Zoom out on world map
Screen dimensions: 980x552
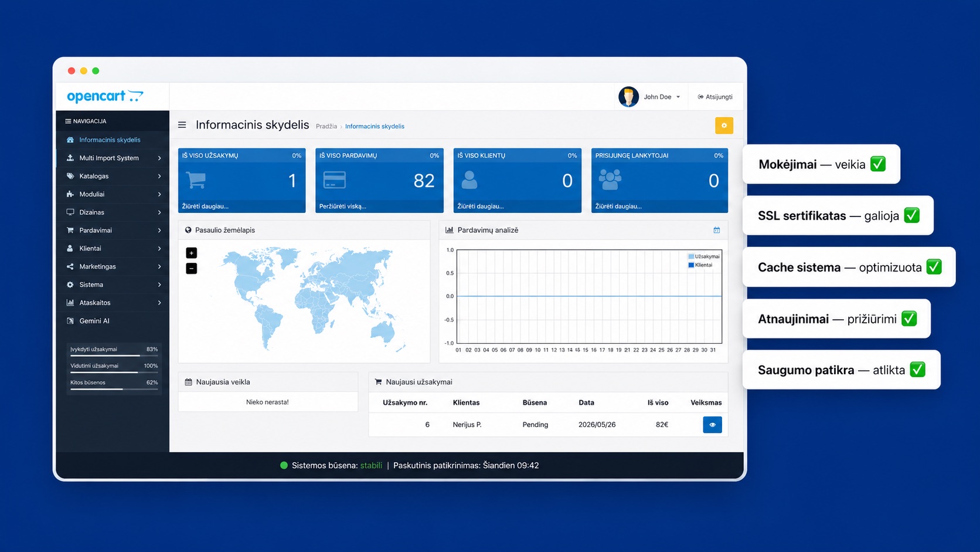coord(192,269)
